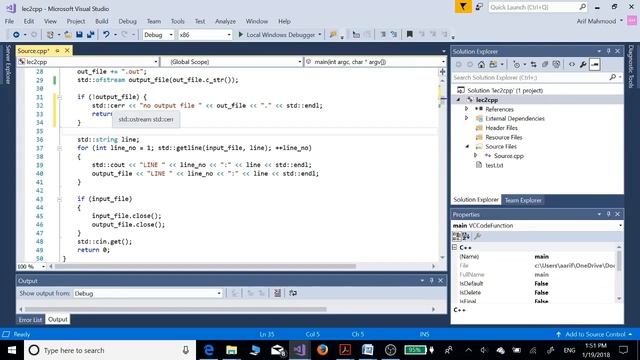The height and width of the screenshot is (360, 640).
Task: Click the Save All toolbar icon
Action: click(90, 35)
